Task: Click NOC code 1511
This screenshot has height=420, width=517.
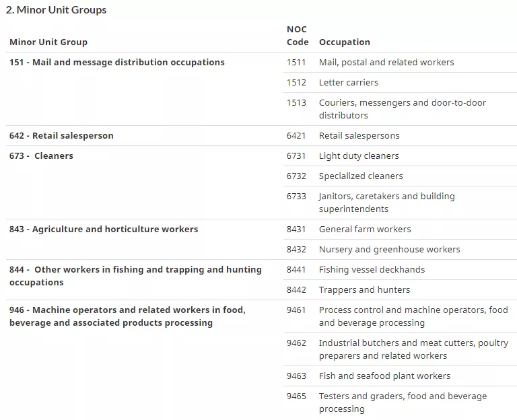Action: click(x=296, y=62)
